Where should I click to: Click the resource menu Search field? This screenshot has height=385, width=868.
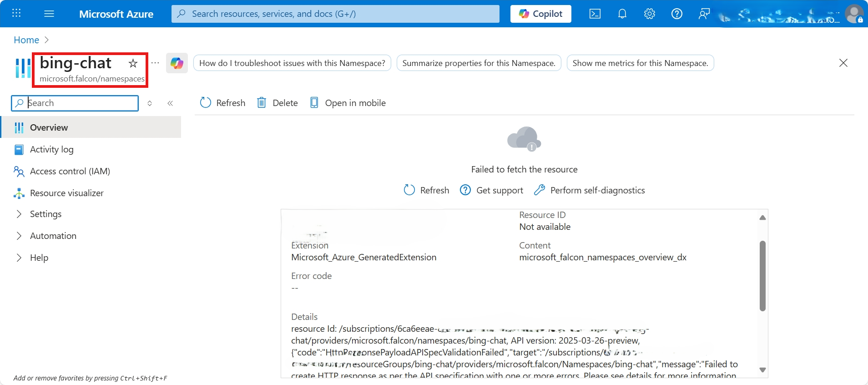coord(75,103)
